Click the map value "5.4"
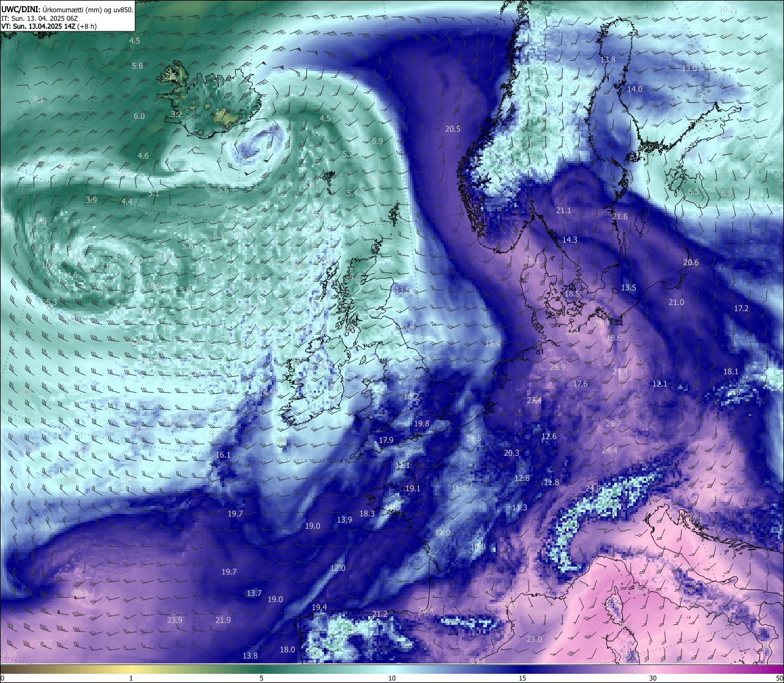Screen dimensions: 784x683 tap(352, 193)
